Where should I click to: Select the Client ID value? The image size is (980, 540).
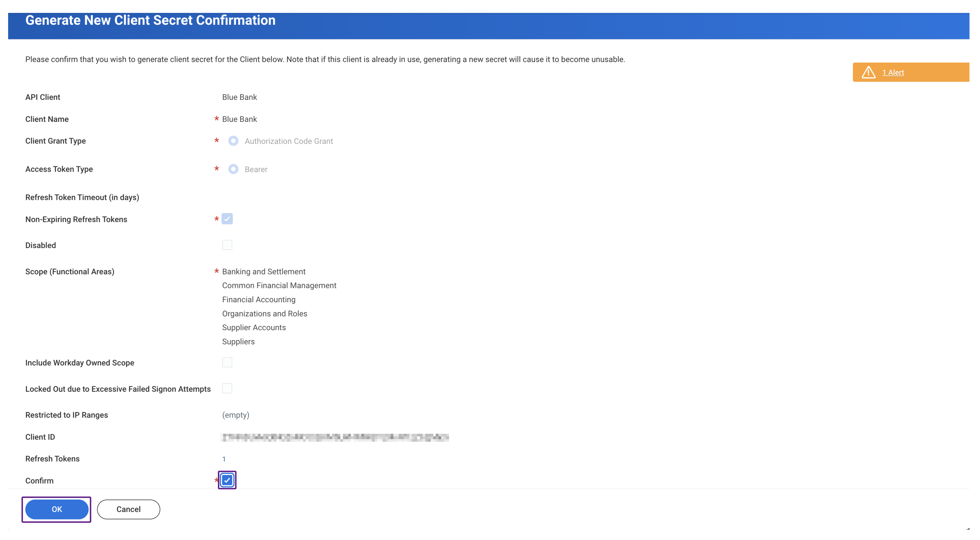335,437
